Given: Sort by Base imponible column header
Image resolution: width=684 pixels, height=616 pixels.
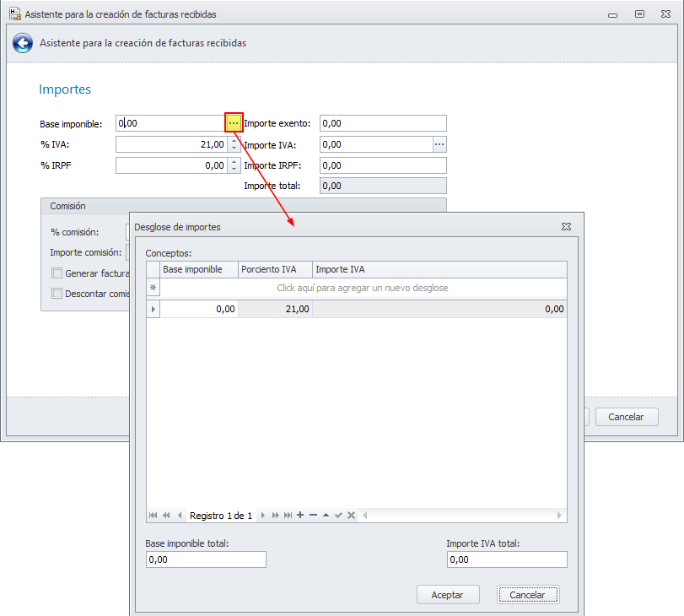Looking at the screenshot, I should pyautogui.click(x=199, y=269).
